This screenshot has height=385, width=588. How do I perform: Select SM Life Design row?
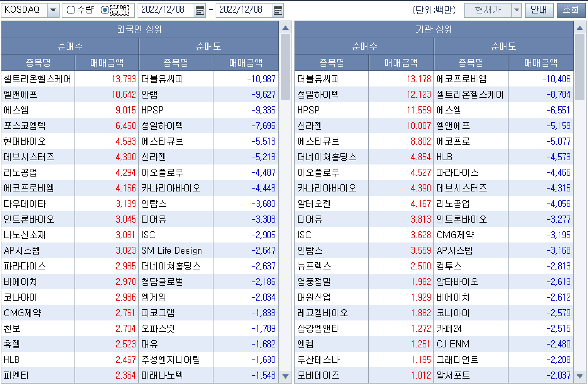176,251
